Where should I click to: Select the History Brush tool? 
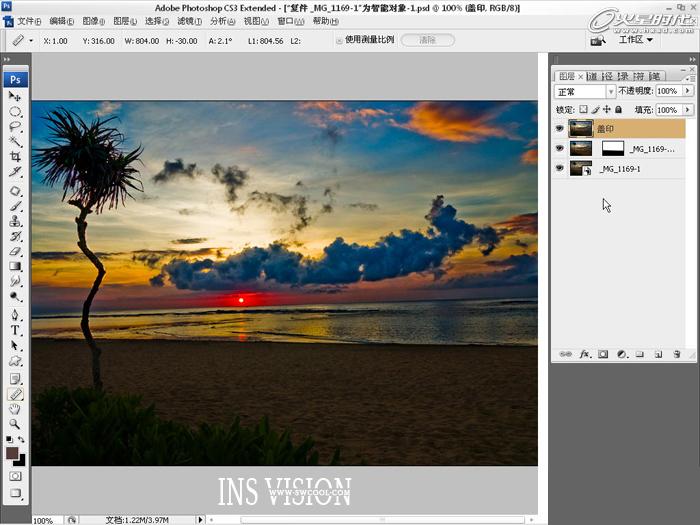(x=15, y=236)
